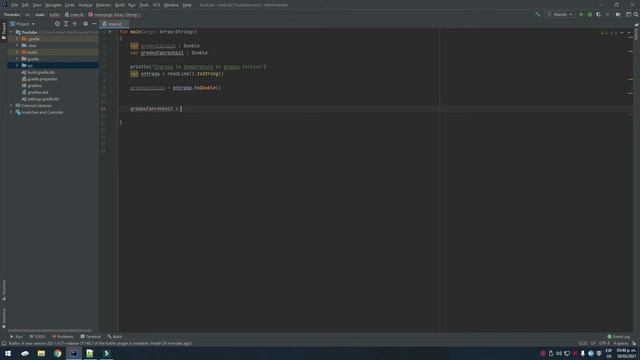This screenshot has width=640, height=360.
Task: Click the Build project hammer icon
Action: [538, 14]
